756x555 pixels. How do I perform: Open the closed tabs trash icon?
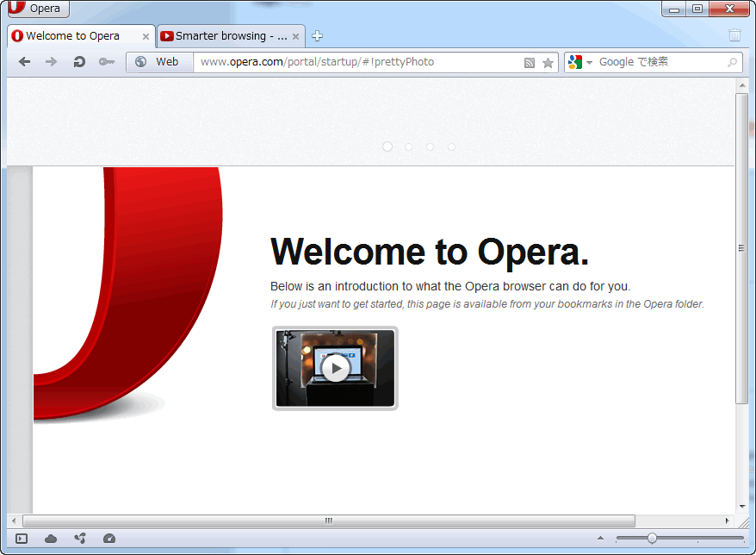pos(734,35)
